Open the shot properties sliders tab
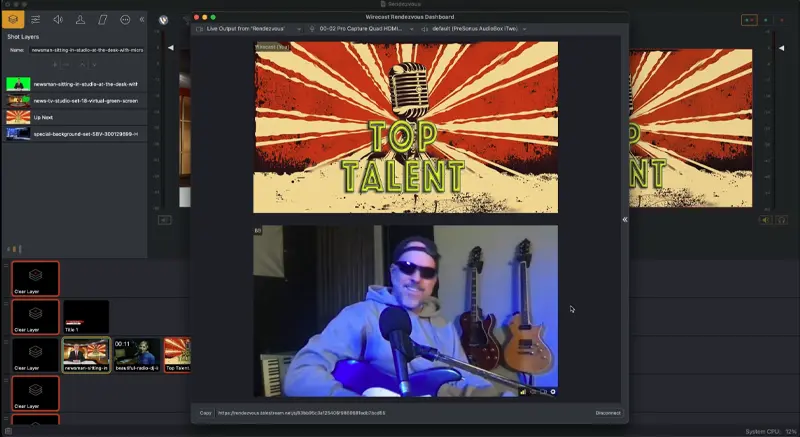 point(35,20)
